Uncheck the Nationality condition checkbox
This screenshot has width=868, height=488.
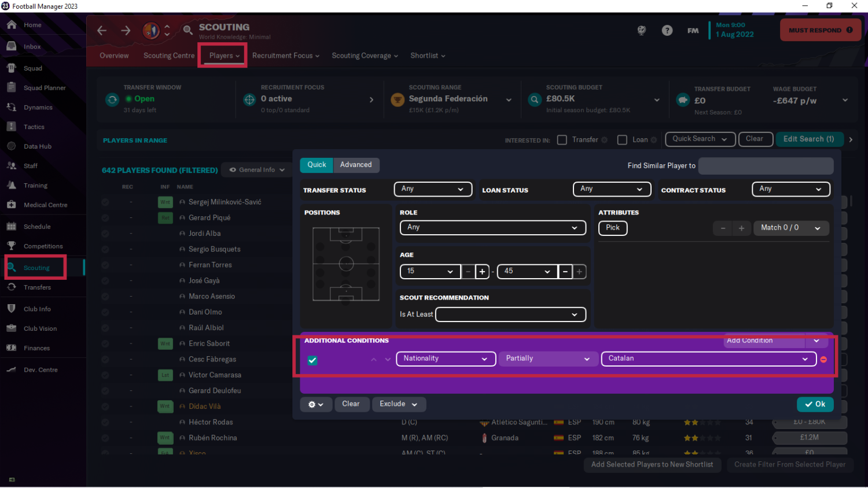pyautogui.click(x=312, y=360)
